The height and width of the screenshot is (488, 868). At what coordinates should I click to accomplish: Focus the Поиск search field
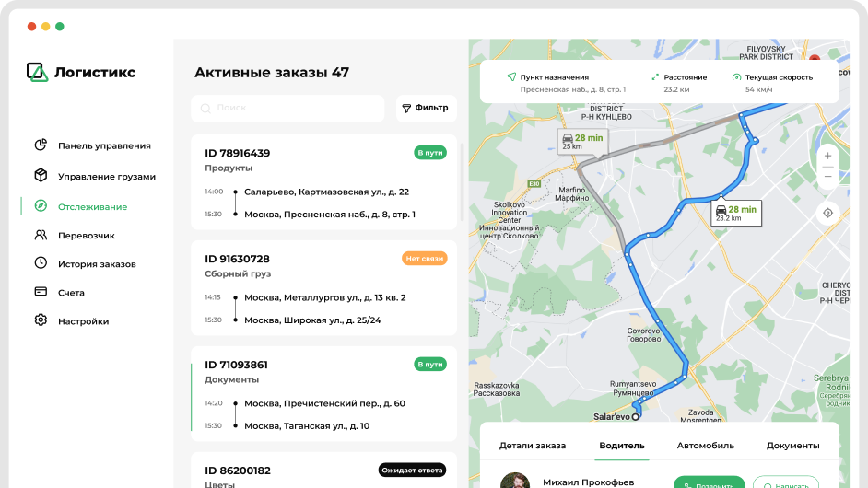[x=287, y=109]
